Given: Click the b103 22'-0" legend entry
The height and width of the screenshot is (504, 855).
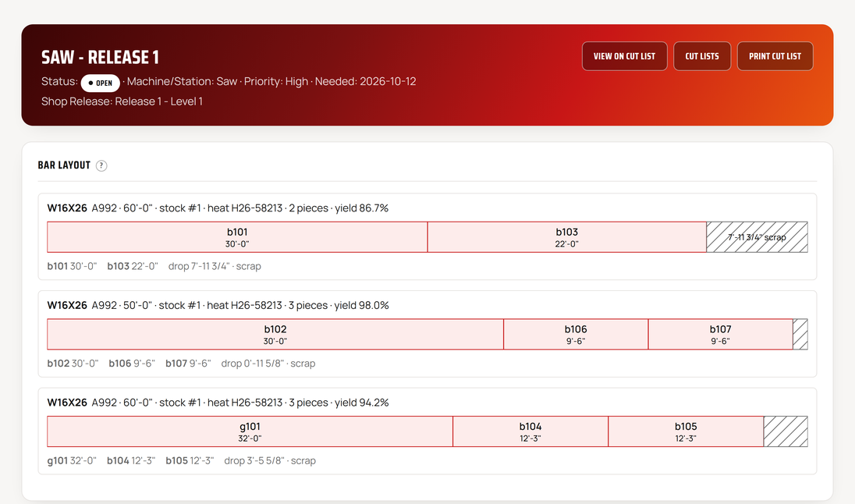Looking at the screenshot, I should (133, 266).
